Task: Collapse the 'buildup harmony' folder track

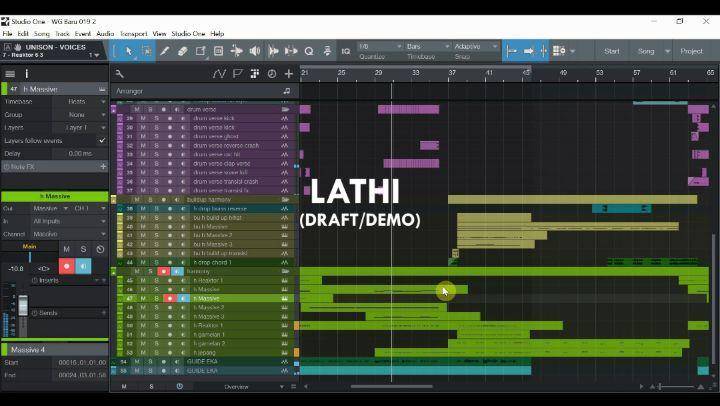Action: coord(113,199)
